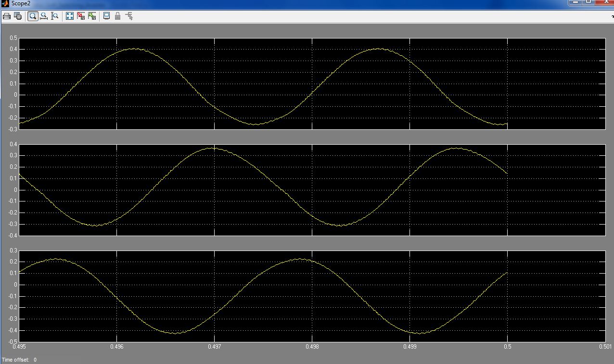Open the signal selection tool
This screenshot has width=614, height=364.
pos(128,16)
